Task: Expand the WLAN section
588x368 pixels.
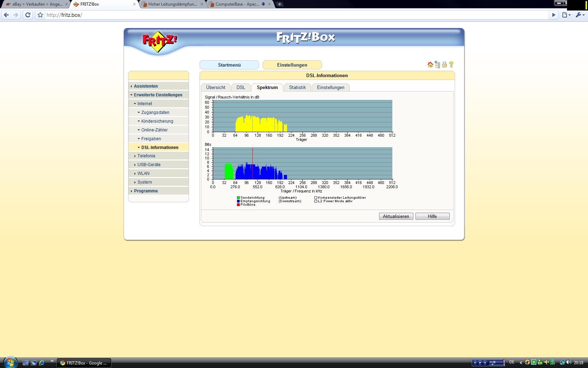Action: [159, 173]
